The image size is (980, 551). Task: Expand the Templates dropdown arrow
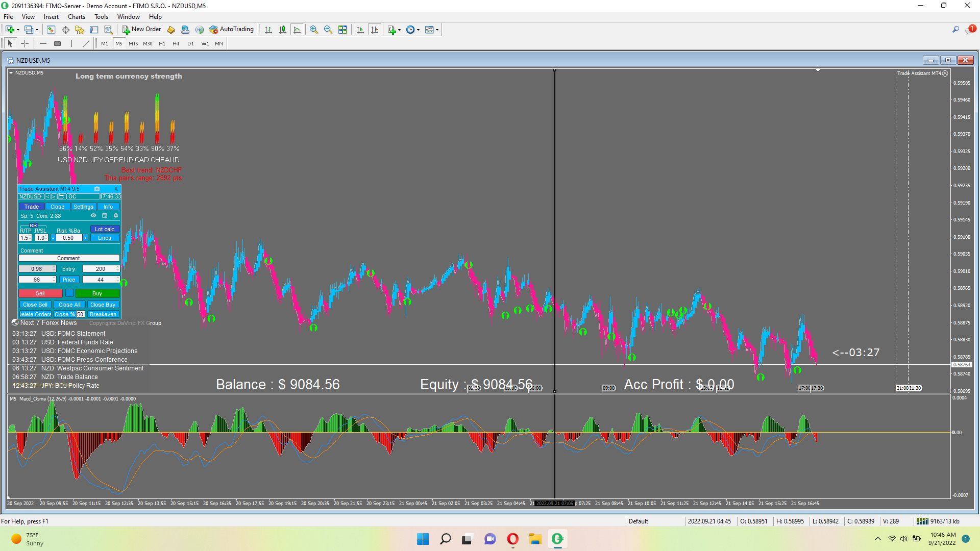click(437, 30)
